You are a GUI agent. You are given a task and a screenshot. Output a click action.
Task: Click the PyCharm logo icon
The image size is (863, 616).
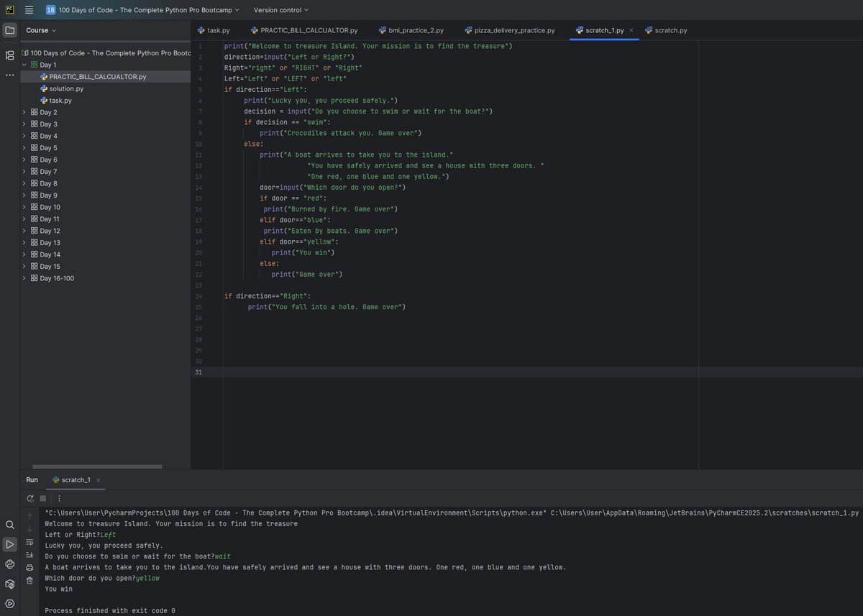(x=10, y=10)
